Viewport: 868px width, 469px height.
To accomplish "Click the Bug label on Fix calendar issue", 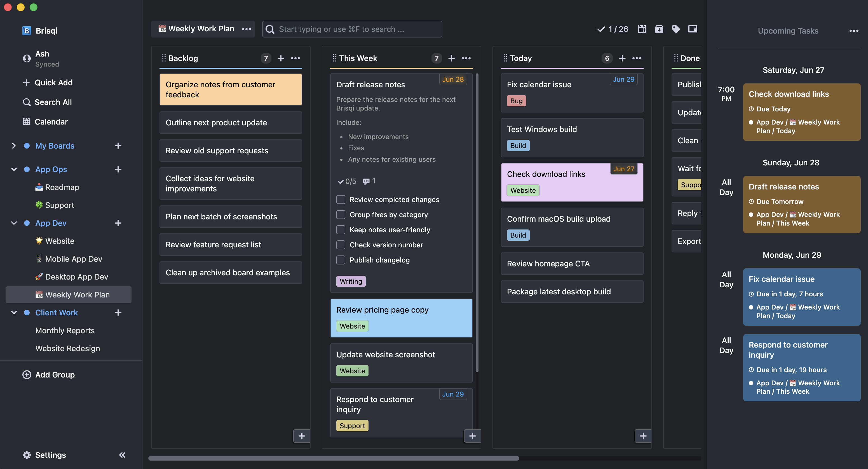I will pyautogui.click(x=516, y=101).
